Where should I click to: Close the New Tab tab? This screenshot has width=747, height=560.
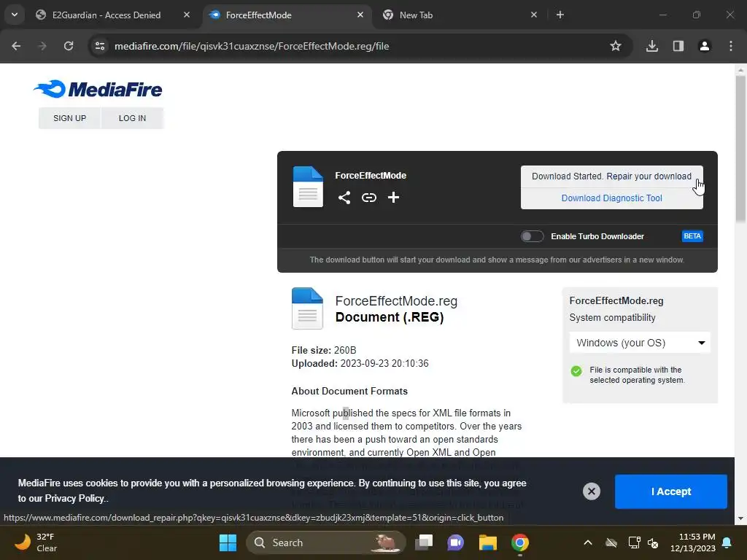click(x=534, y=15)
